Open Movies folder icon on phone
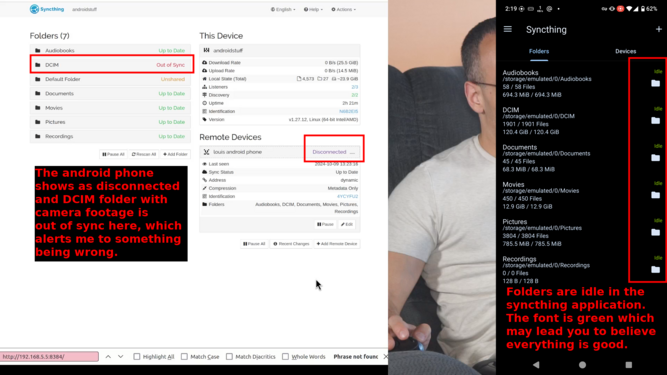Viewport: 667px width, 375px height. click(x=656, y=195)
